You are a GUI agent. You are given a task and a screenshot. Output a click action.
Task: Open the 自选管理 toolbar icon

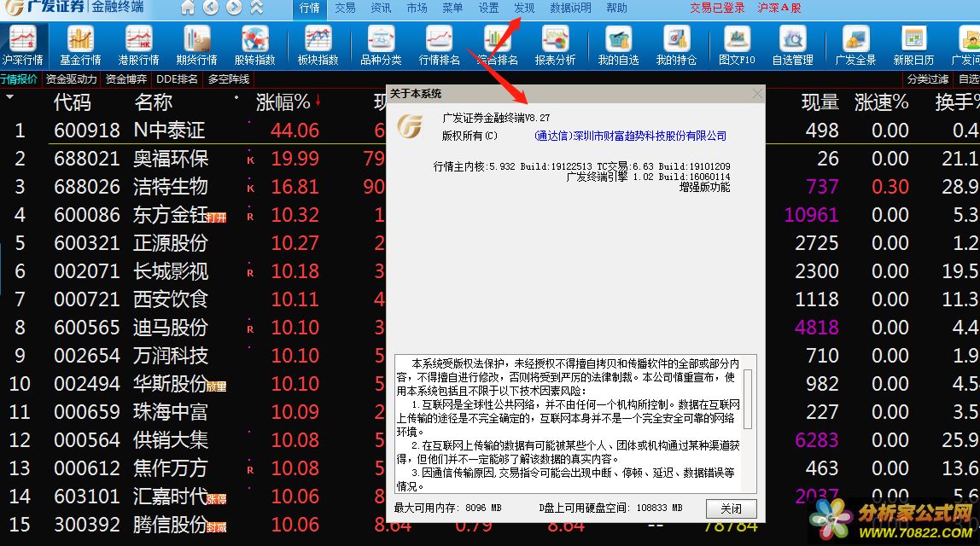pos(792,45)
